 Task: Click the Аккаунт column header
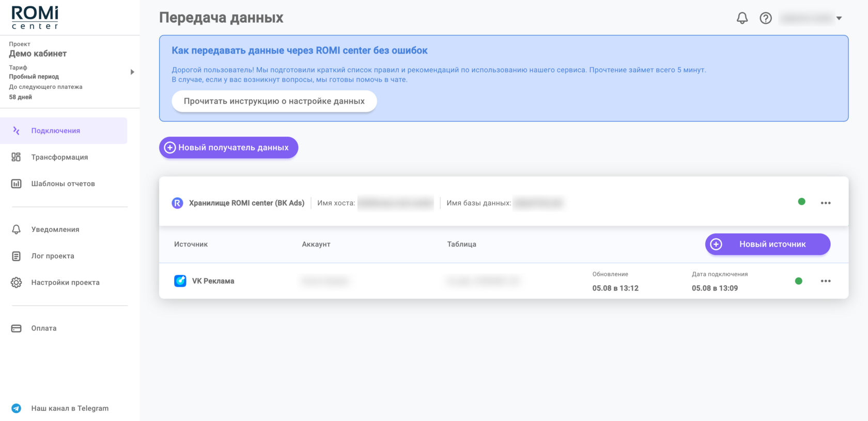click(x=316, y=244)
